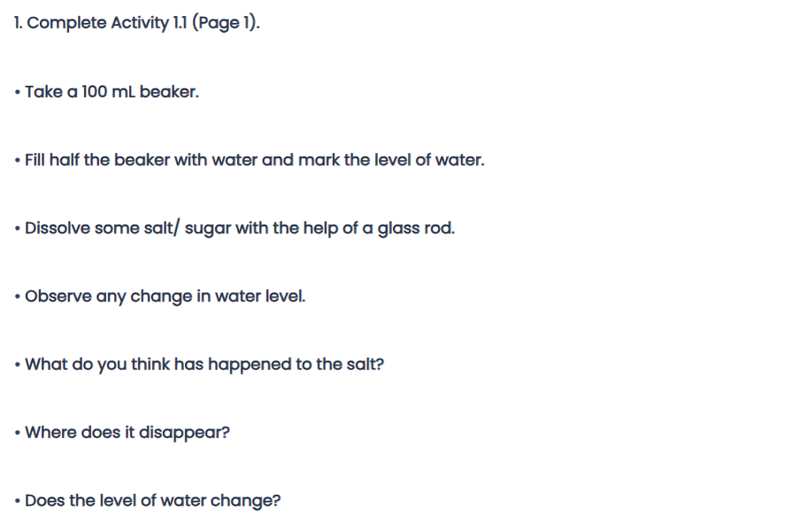Click the line 'Take a 100 mL beaker'
The height and width of the screenshot is (532, 800).
click(x=112, y=92)
